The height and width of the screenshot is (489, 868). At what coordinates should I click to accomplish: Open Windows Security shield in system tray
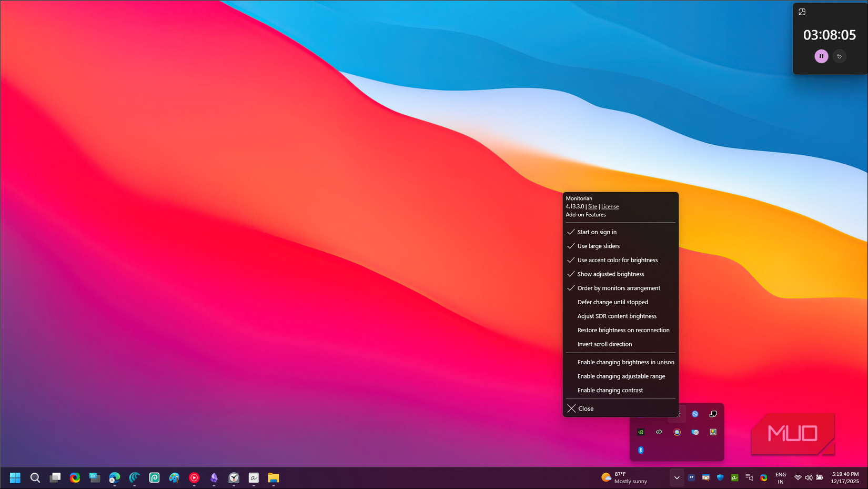coord(720,478)
